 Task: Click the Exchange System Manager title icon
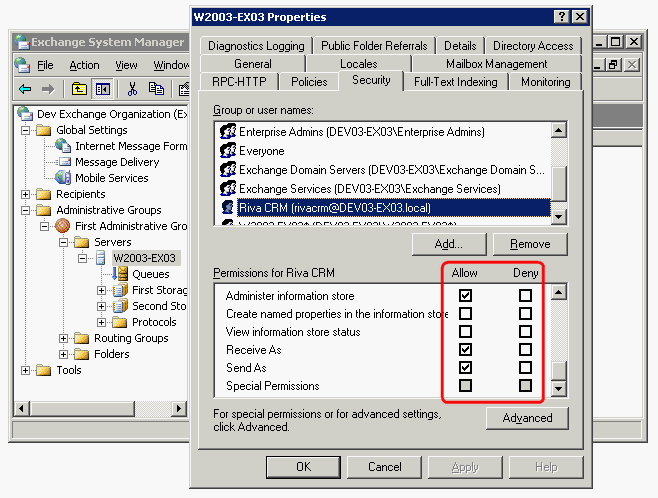(22, 42)
